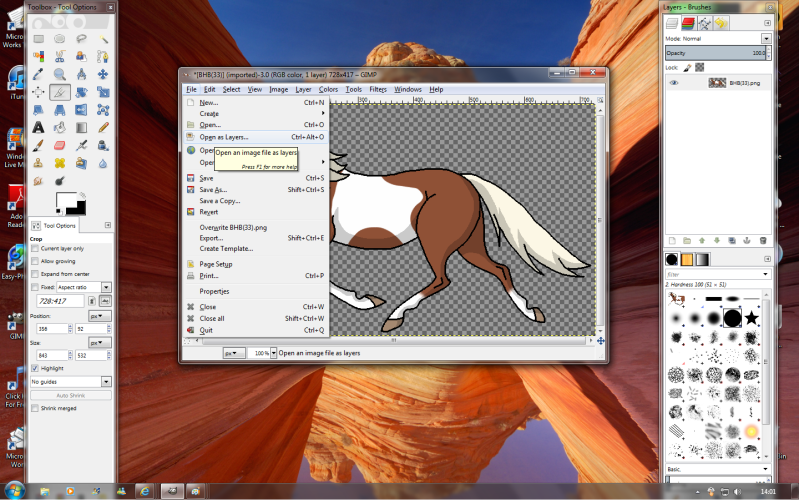Viewport: 799px width, 504px height.
Task: Select the Bucket Fill tool
Action: click(x=60, y=127)
